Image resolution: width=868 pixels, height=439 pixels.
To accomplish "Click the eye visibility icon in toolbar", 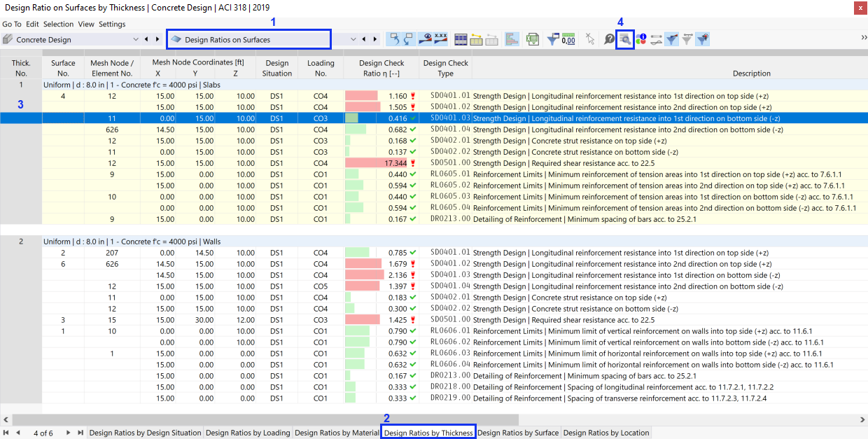I will click(x=427, y=40).
